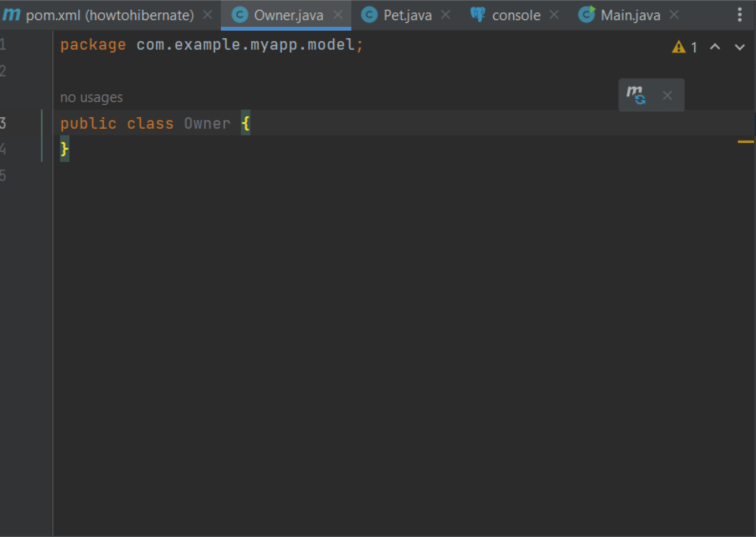Click the Maven load changes icon
Image resolution: width=756 pixels, height=537 pixels.
coord(636,95)
